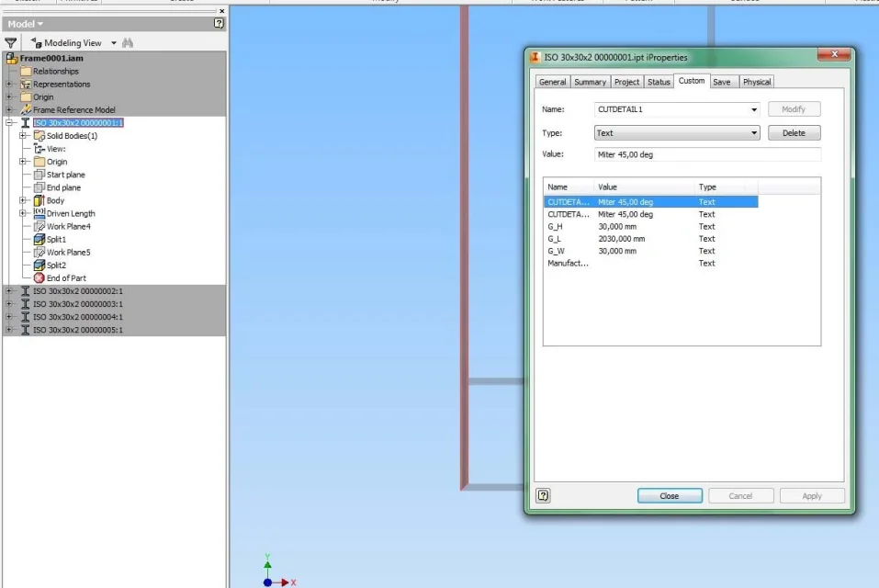This screenshot has height=588, width=879.
Task: Expand the Body feature node
Action: (x=22, y=200)
